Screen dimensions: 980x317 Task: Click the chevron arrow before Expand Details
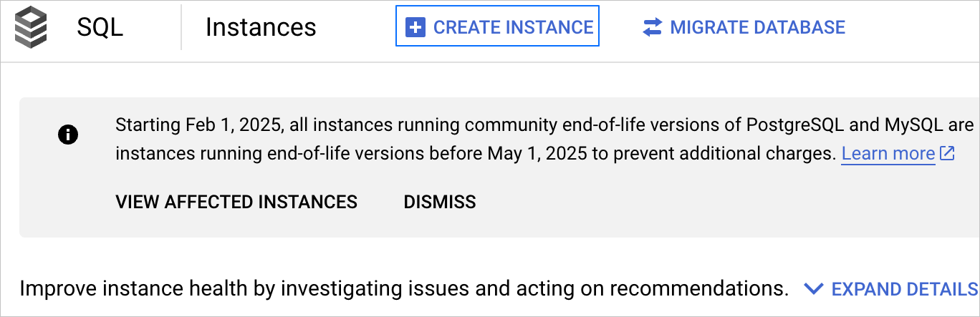812,289
